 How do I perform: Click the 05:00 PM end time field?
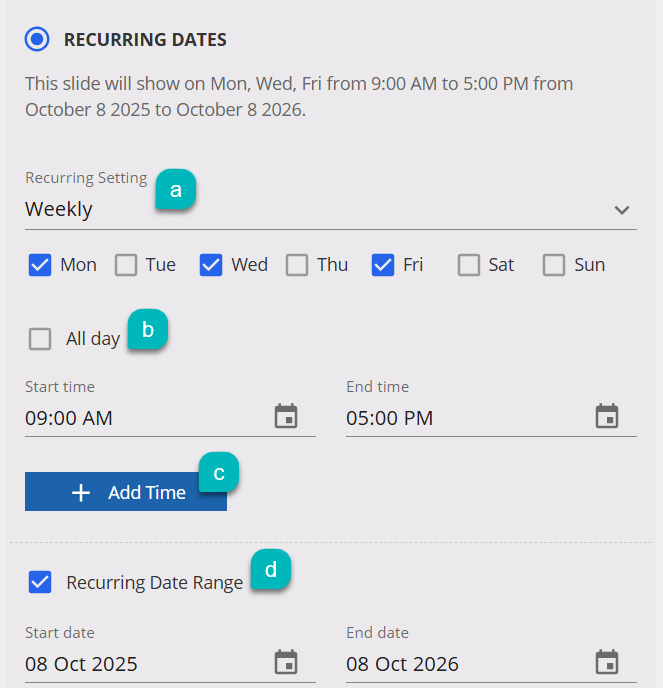460,418
